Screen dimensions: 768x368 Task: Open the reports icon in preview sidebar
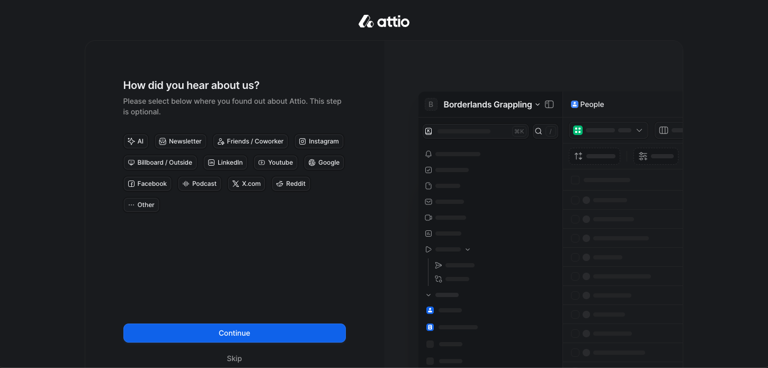click(429, 233)
